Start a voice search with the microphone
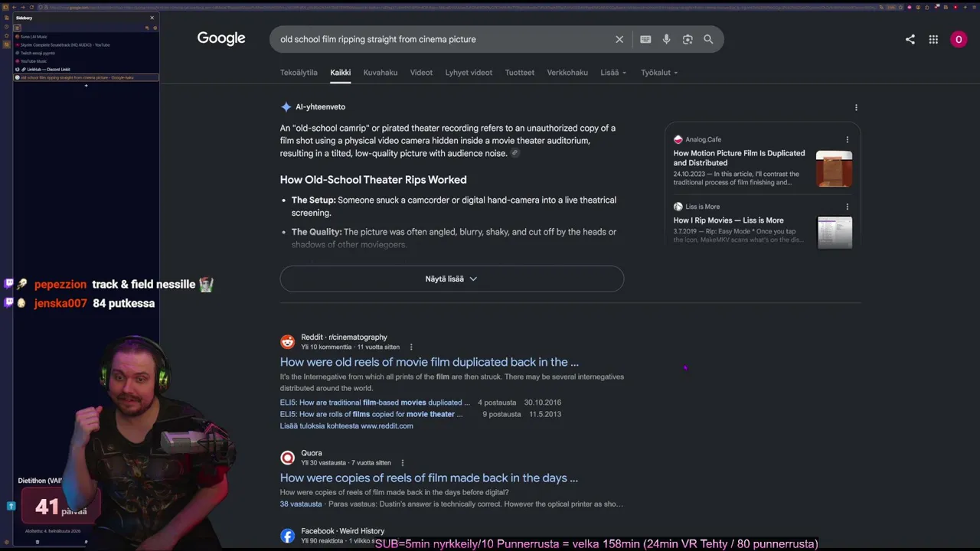980x551 pixels. [x=666, y=39]
